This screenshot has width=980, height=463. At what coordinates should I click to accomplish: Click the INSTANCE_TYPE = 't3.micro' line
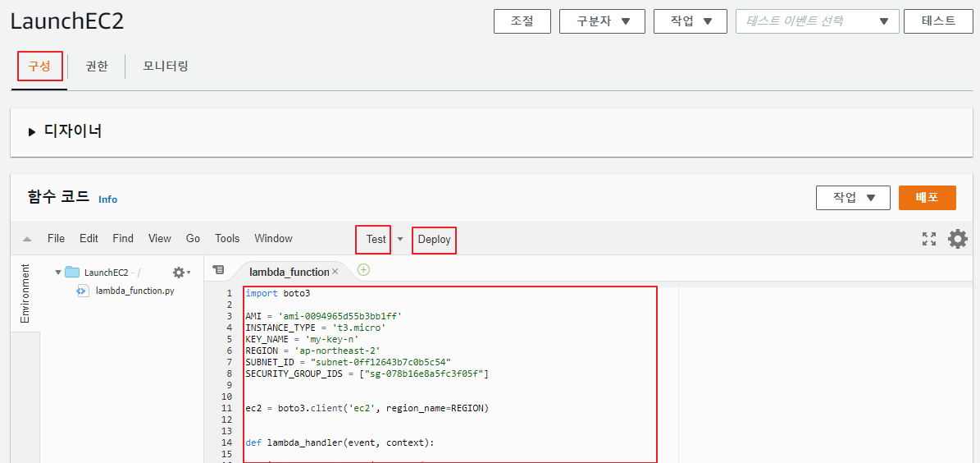click(x=316, y=328)
